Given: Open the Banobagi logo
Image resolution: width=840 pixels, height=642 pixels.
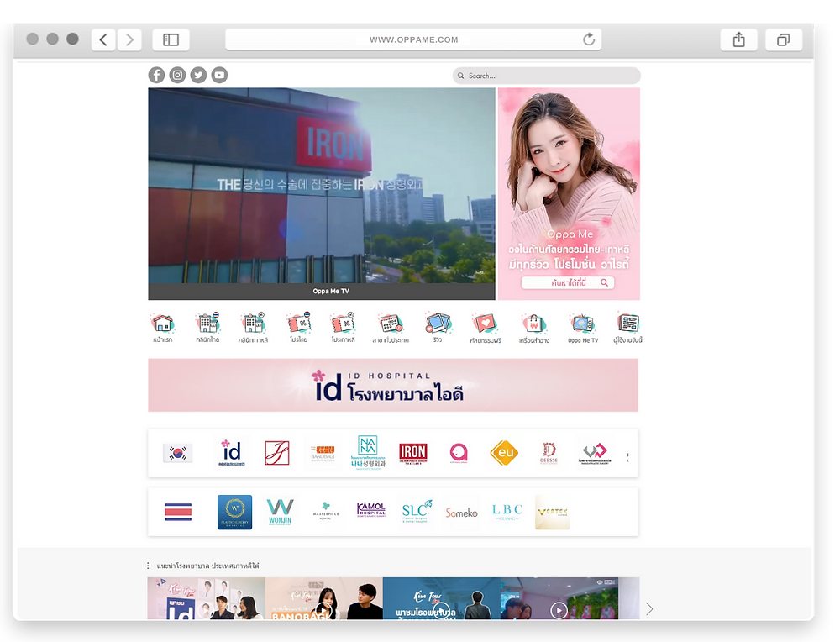Looking at the screenshot, I should (323, 454).
